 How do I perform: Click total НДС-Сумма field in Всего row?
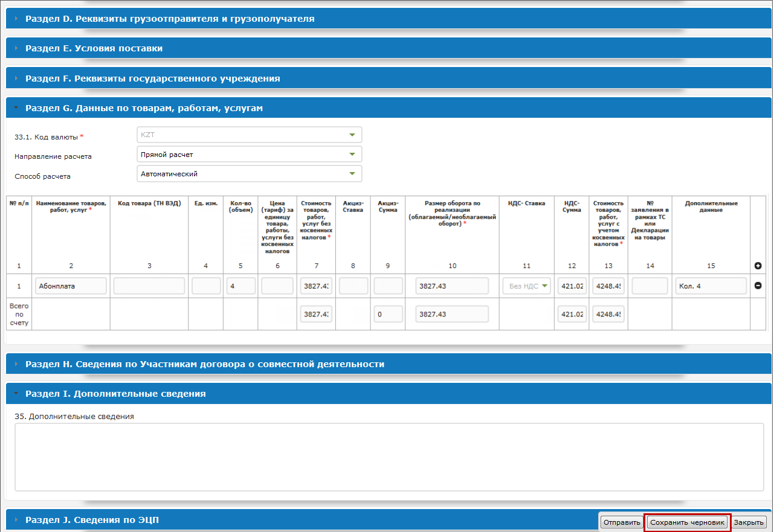pyautogui.click(x=572, y=314)
